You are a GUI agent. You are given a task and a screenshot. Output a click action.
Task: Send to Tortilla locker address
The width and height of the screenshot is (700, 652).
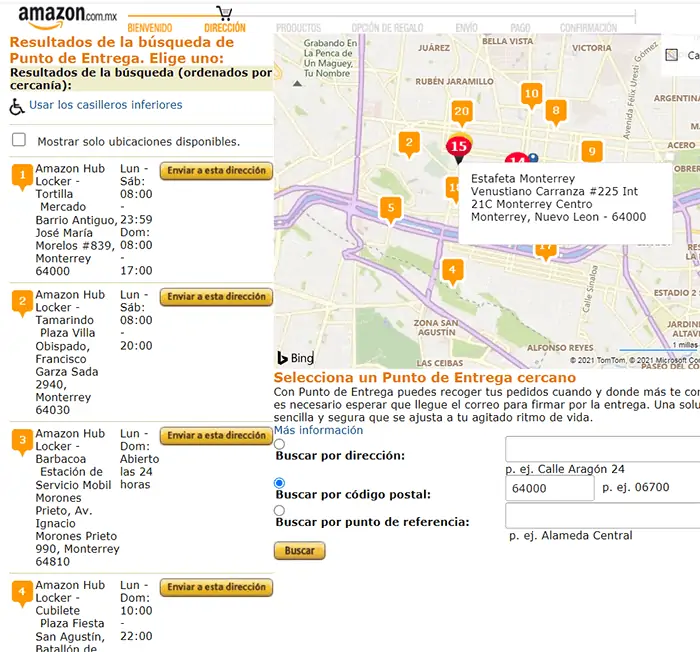pos(217,171)
